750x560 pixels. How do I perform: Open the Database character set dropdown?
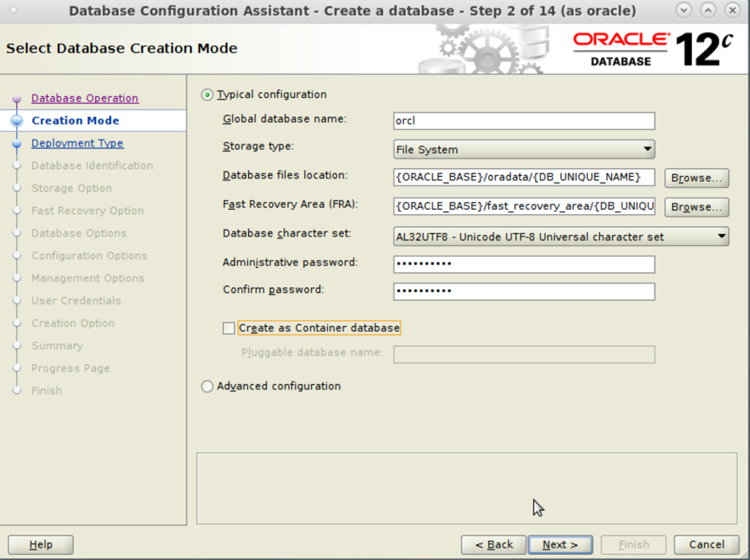pos(561,237)
